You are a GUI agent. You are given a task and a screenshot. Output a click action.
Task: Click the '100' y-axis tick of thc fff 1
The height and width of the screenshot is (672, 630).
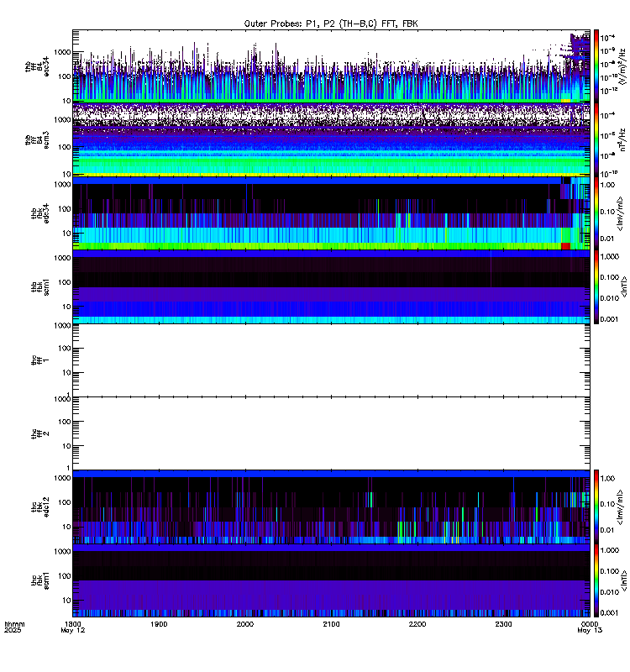coord(65,349)
